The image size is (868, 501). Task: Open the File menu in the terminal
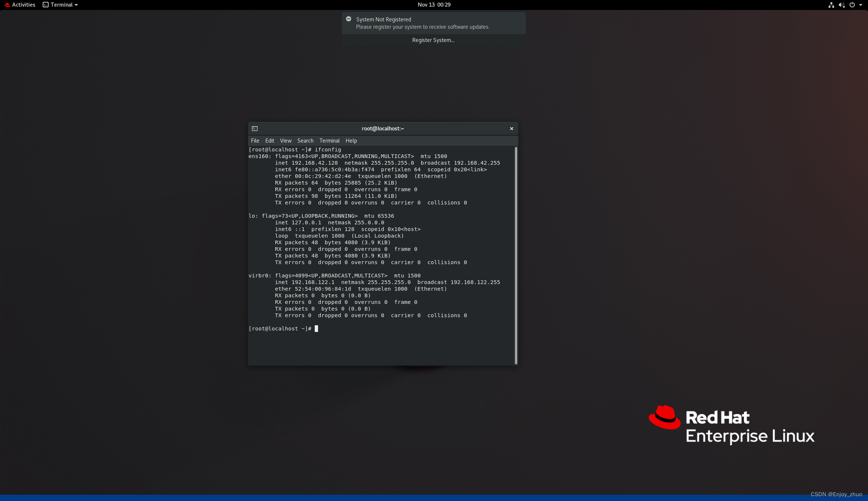pyautogui.click(x=255, y=140)
